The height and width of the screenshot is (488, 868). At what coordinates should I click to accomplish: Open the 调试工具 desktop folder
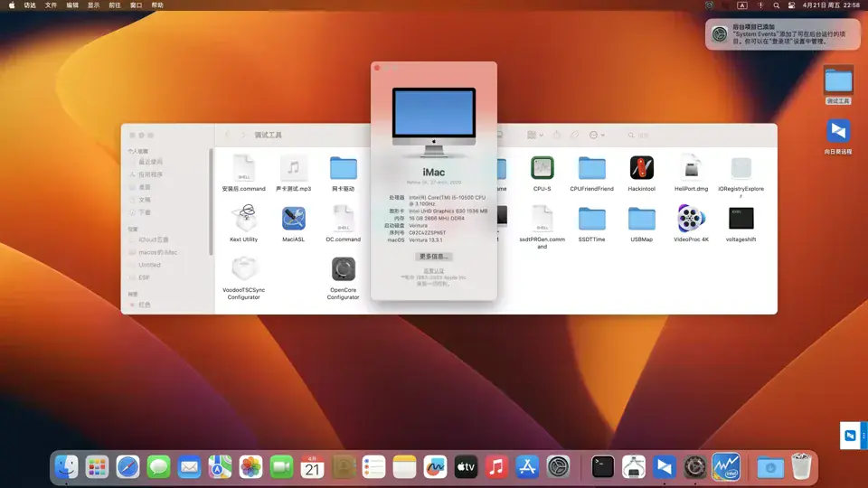tap(838, 82)
